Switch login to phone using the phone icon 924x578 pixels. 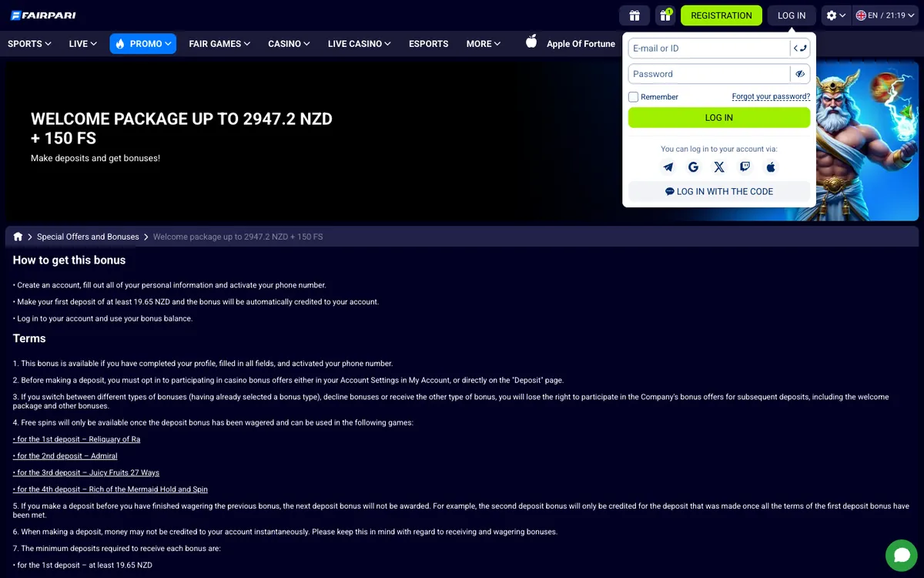(800, 48)
